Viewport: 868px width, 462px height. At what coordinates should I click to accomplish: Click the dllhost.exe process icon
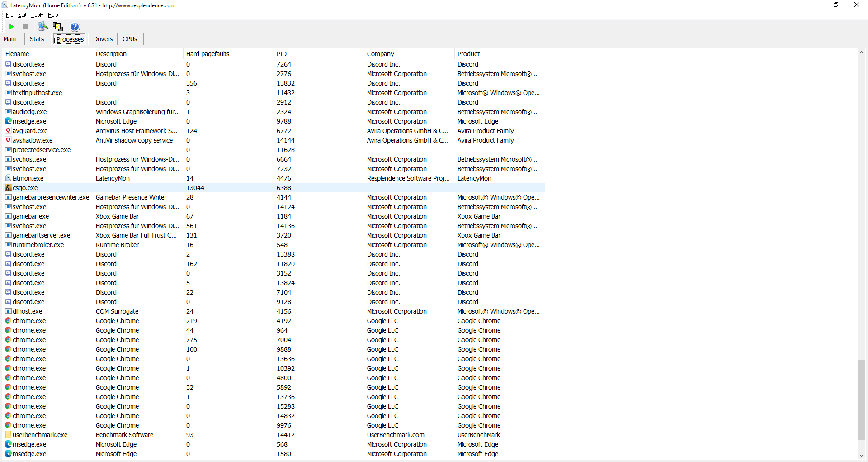point(8,311)
